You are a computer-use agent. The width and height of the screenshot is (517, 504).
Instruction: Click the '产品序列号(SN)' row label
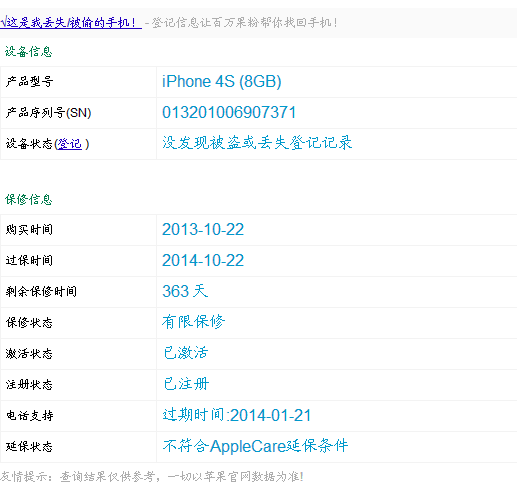(x=48, y=113)
